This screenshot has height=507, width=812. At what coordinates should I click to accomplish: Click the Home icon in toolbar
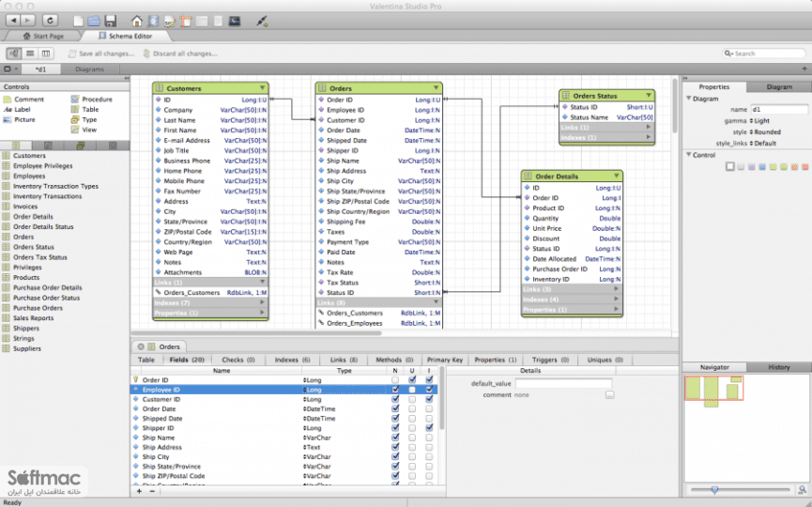point(137,22)
